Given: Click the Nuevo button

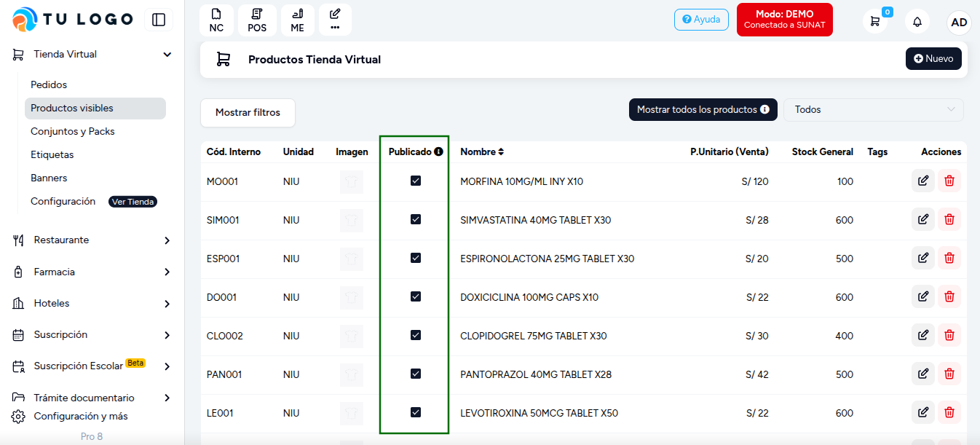Looking at the screenshot, I should tap(933, 58).
